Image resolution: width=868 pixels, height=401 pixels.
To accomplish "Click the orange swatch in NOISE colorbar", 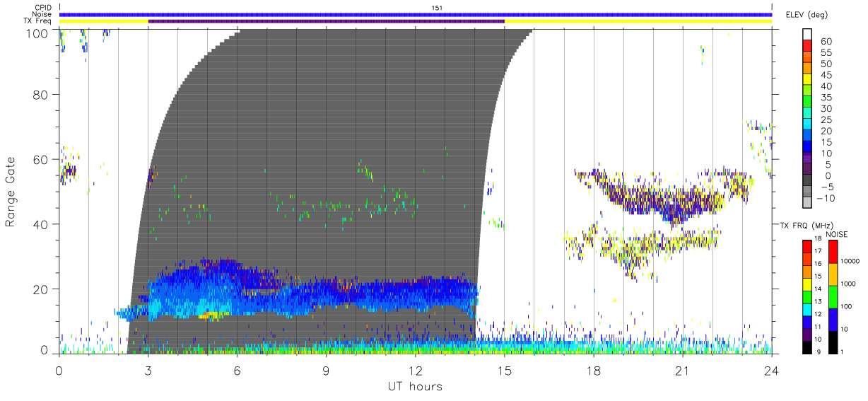I will point(833,274).
